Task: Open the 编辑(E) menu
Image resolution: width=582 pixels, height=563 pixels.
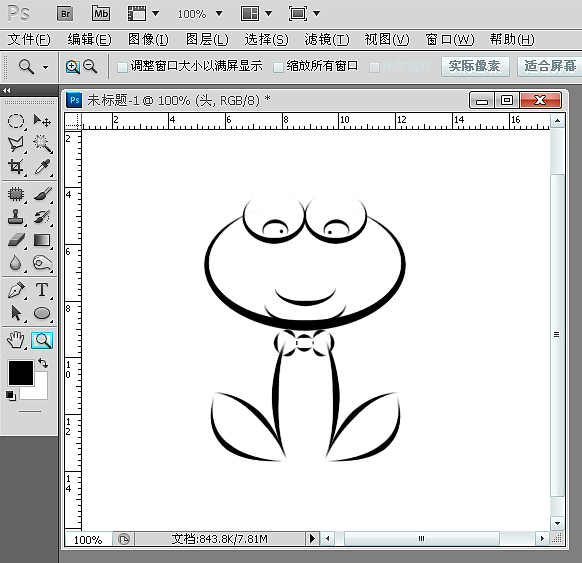Action: [x=89, y=39]
